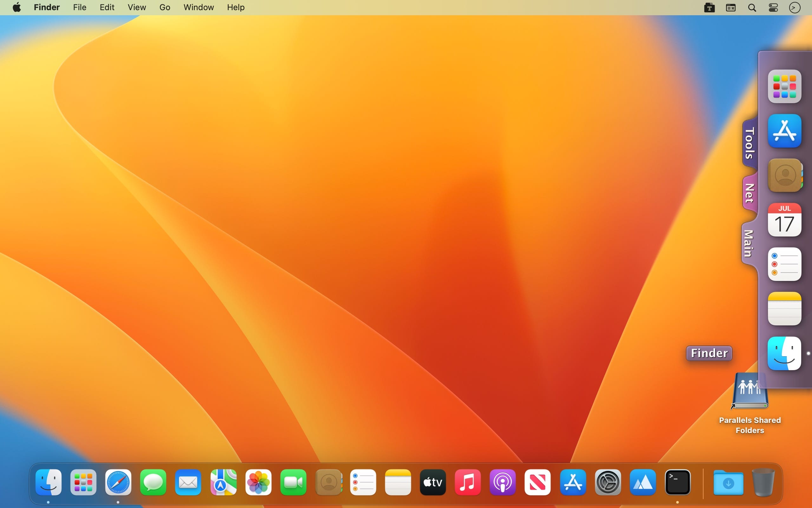Open the Window menu
This screenshot has width=812, height=508.
[199, 7]
